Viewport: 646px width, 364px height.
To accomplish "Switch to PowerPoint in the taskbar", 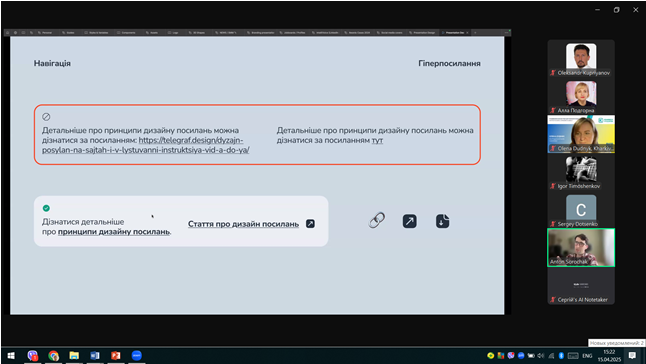I will tap(116, 355).
